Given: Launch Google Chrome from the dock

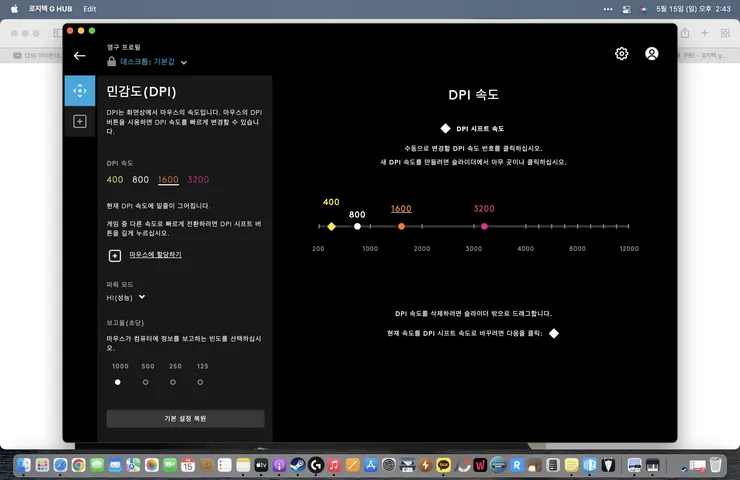Looking at the screenshot, I should point(78,465).
